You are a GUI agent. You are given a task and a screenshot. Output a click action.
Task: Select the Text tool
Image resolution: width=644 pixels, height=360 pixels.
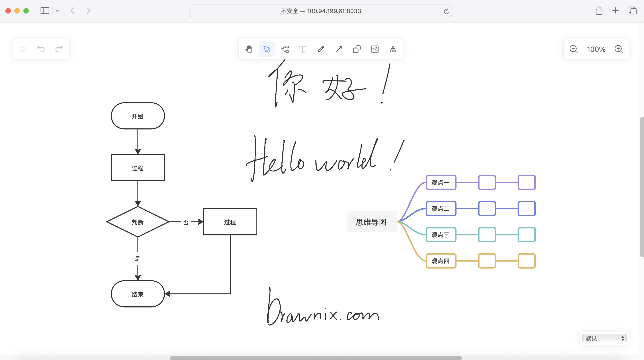303,49
